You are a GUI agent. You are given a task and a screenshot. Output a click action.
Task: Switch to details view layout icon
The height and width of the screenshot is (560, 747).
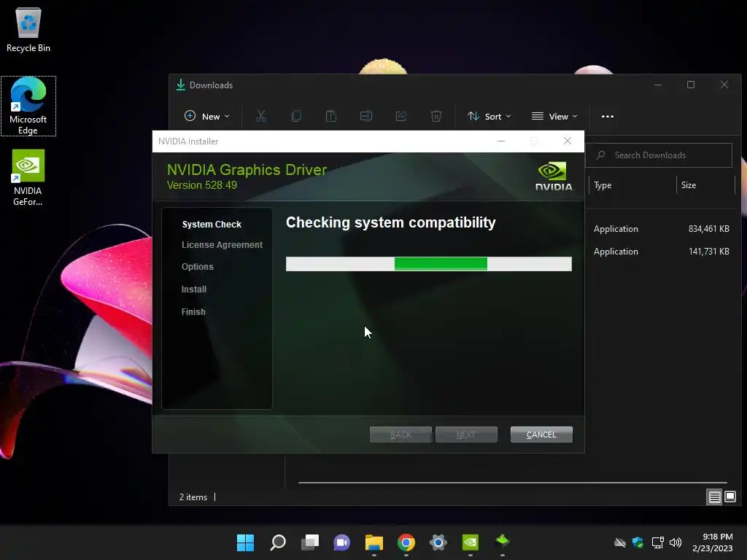714,497
